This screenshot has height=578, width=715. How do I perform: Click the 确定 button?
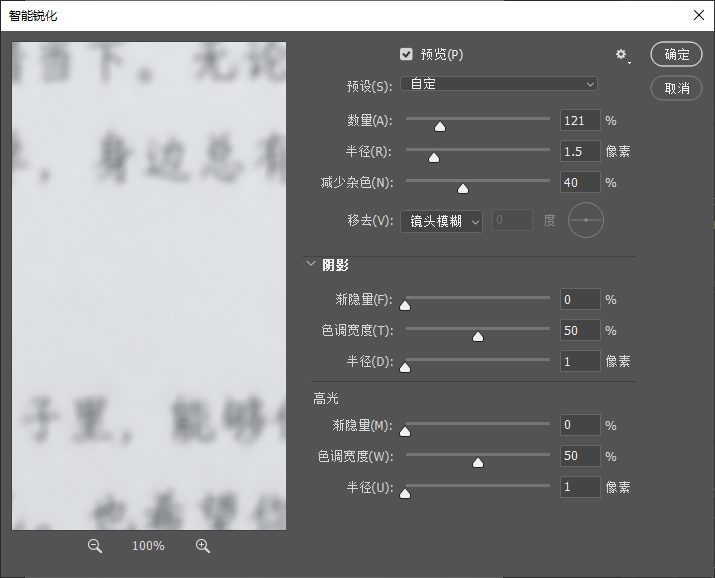[676, 54]
